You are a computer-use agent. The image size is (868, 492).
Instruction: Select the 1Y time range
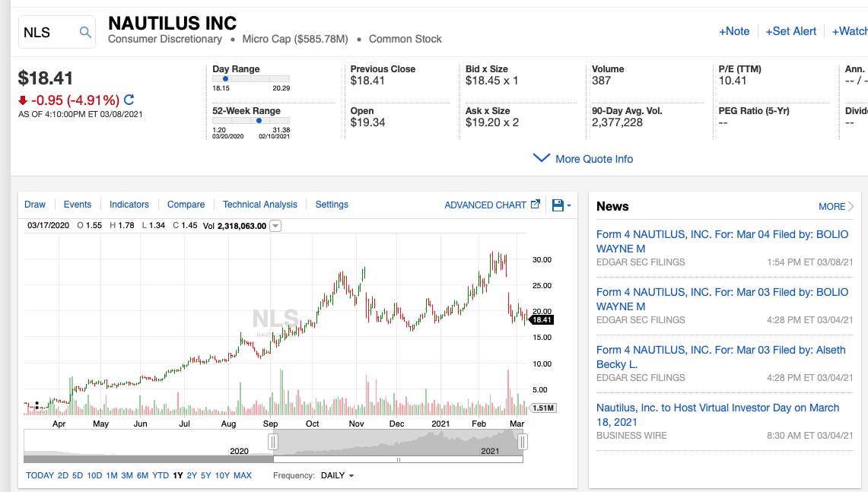click(178, 475)
